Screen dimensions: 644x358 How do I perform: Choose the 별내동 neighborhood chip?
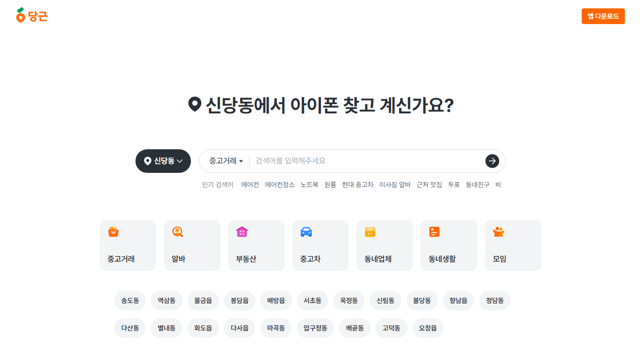click(166, 328)
